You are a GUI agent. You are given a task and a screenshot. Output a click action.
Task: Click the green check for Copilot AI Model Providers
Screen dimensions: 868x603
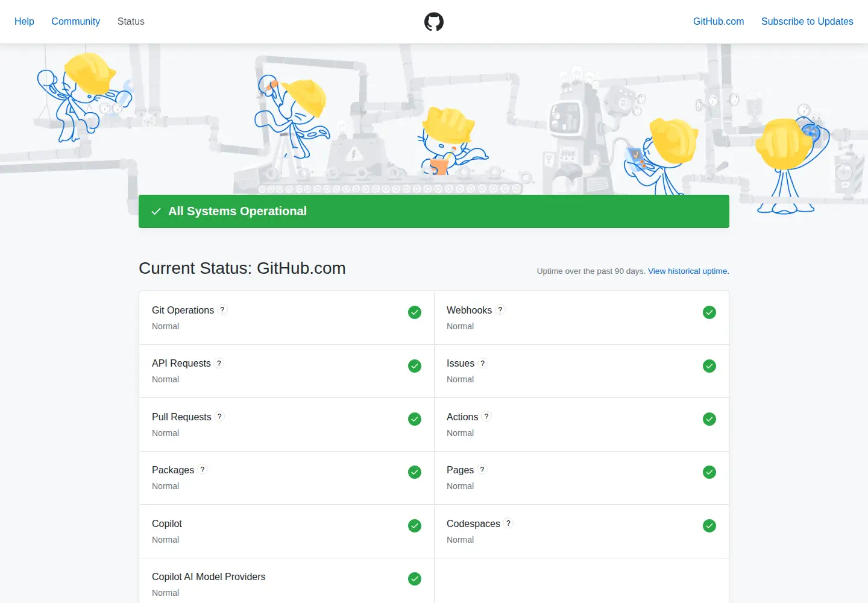coord(415,579)
